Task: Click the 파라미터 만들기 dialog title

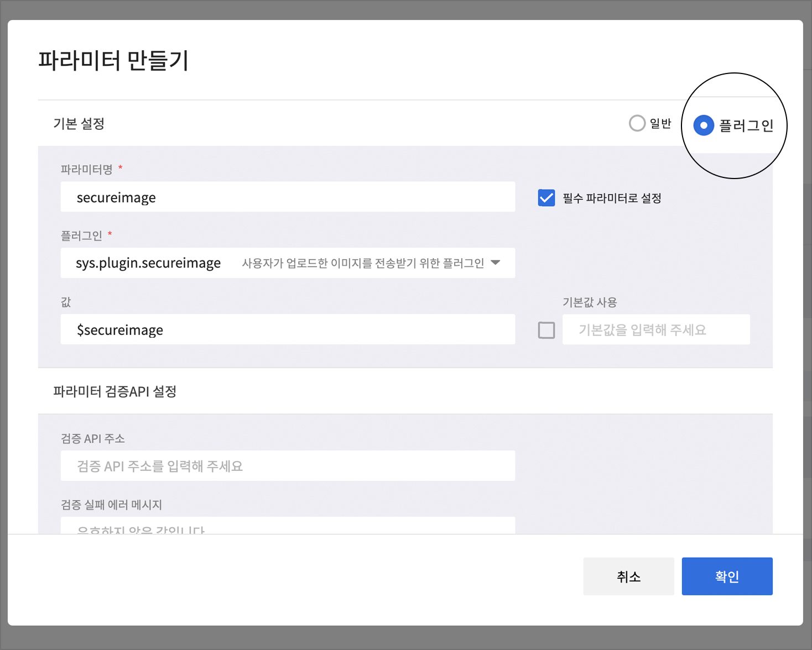Action: pos(113,60)
